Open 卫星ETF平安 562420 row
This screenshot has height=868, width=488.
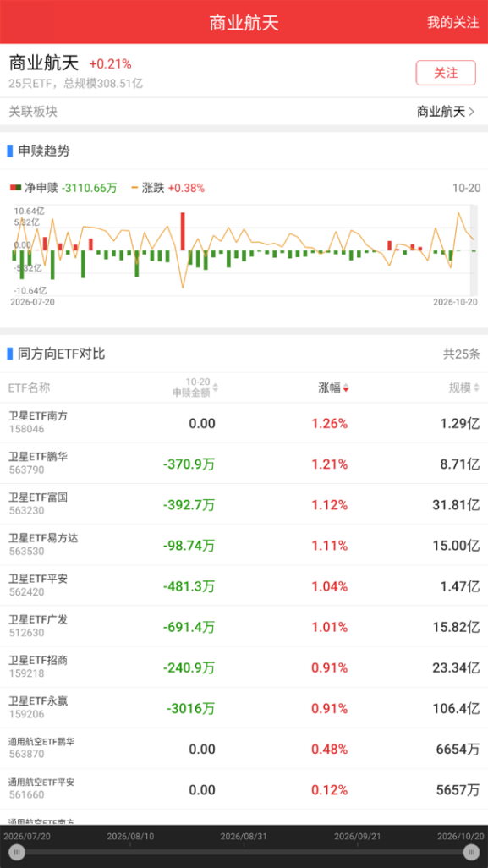coord(244,585)
